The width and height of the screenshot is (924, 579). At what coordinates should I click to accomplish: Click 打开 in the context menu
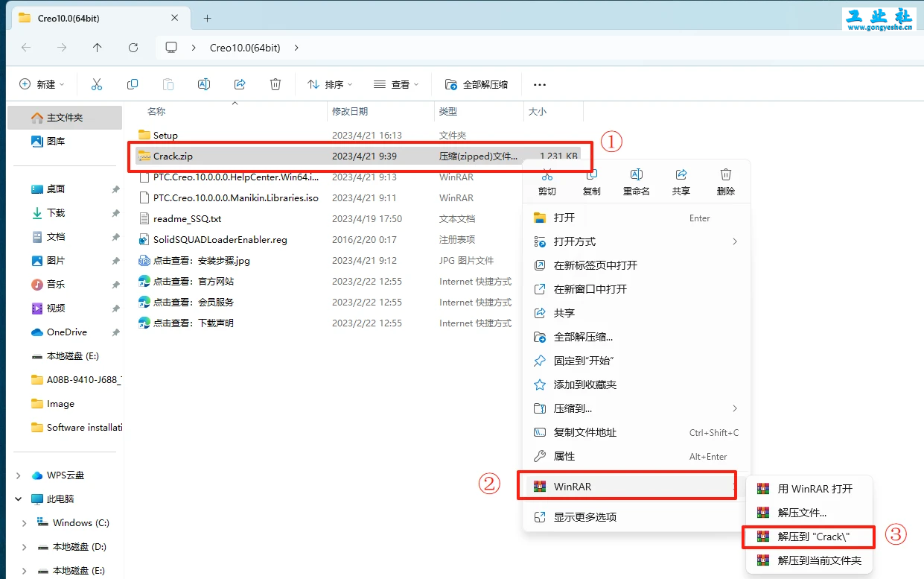click(x=637, y=218)
